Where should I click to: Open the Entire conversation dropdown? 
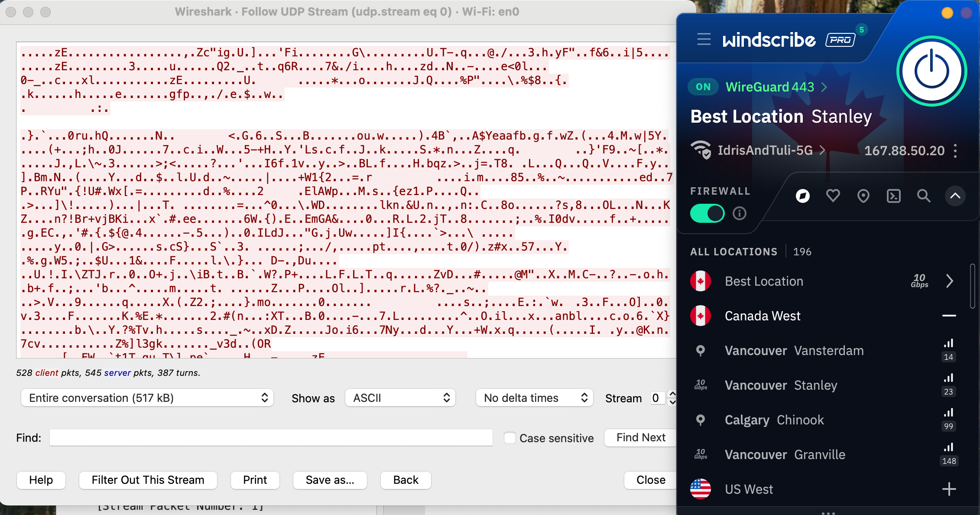147,398
